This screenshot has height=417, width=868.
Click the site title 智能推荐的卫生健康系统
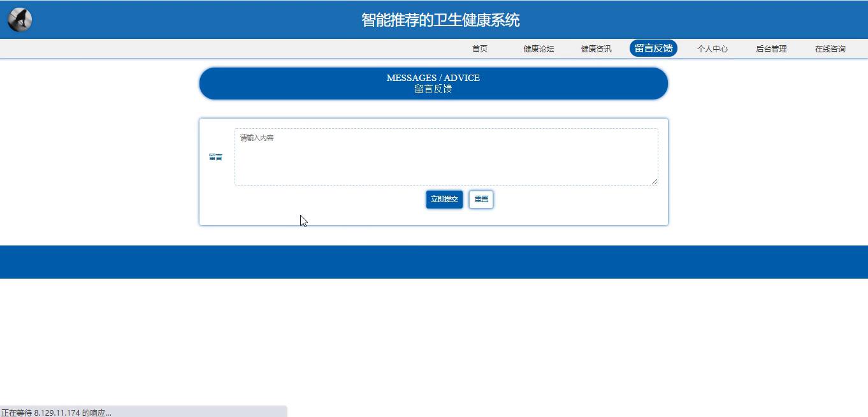tap(440, 20)
